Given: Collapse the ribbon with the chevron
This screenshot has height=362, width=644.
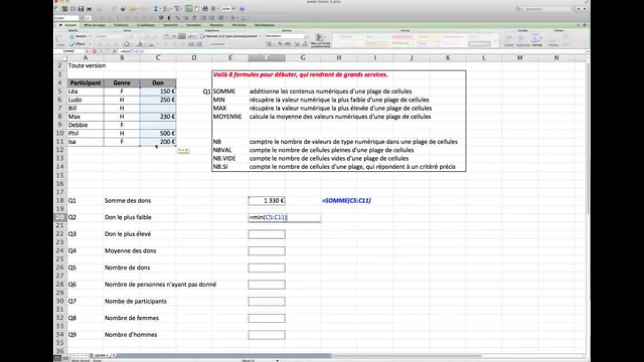Looking at the screenshot, I should click(x=578, y=25).
